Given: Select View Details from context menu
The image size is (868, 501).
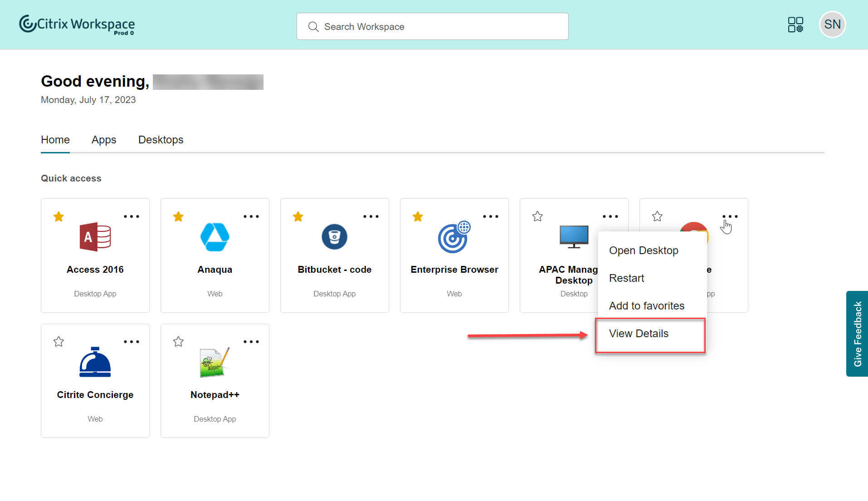Looking at the screenshot, I should click(639, 334).
